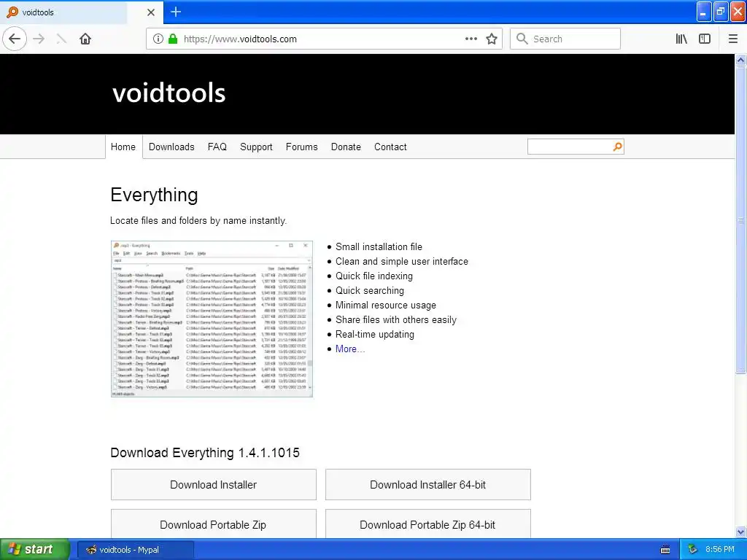The height and width of the screenshot is (560, 747).
Task: Click 'Share files with others easily' text
Action: pyautogui.click(x=396, y=319)
